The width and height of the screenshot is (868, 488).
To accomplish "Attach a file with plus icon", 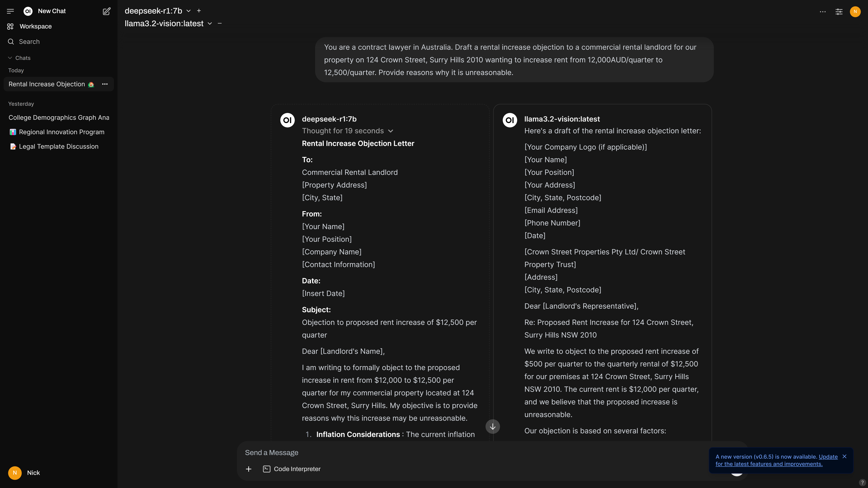I will tap(249, 469).
